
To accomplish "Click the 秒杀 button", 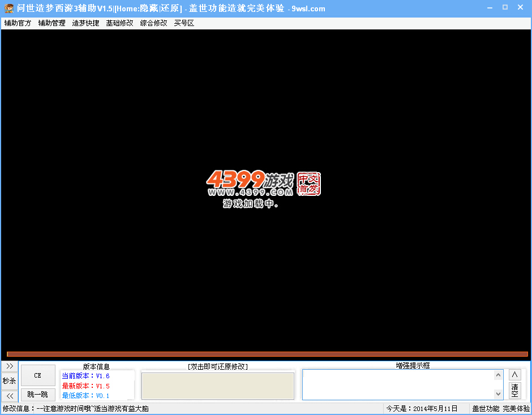I will [10, 380].
